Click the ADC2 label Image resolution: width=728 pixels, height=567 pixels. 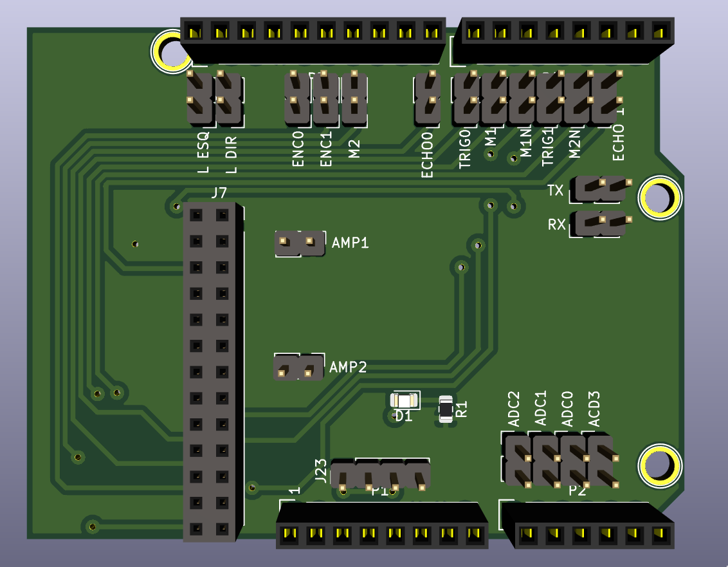coord(513,409)
